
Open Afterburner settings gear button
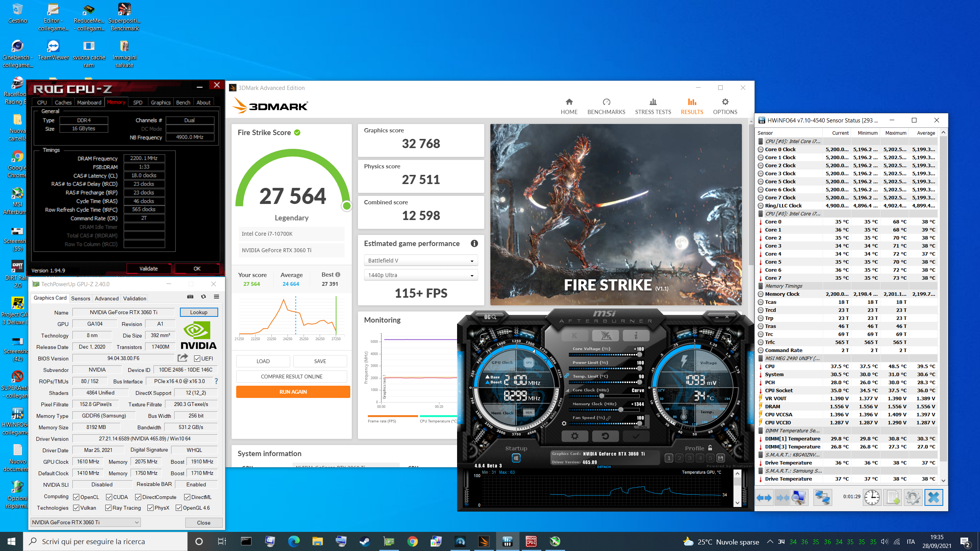[x=575, y=436]
